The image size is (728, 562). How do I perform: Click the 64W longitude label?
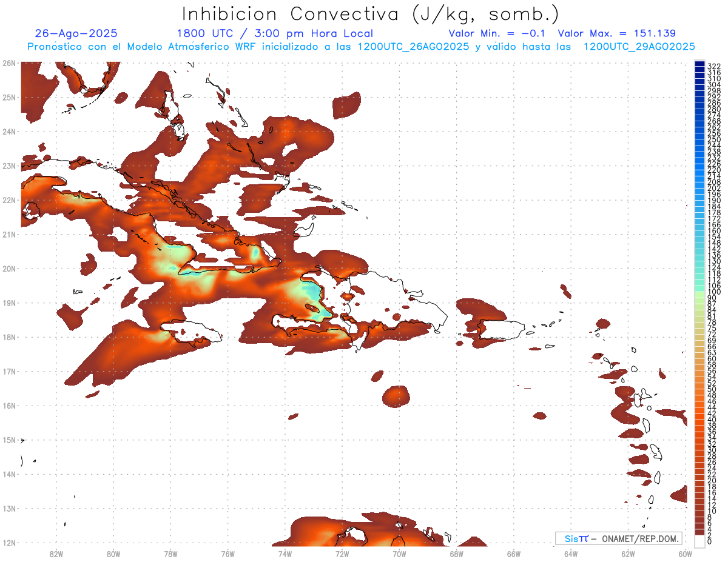(x=571, y=554)
